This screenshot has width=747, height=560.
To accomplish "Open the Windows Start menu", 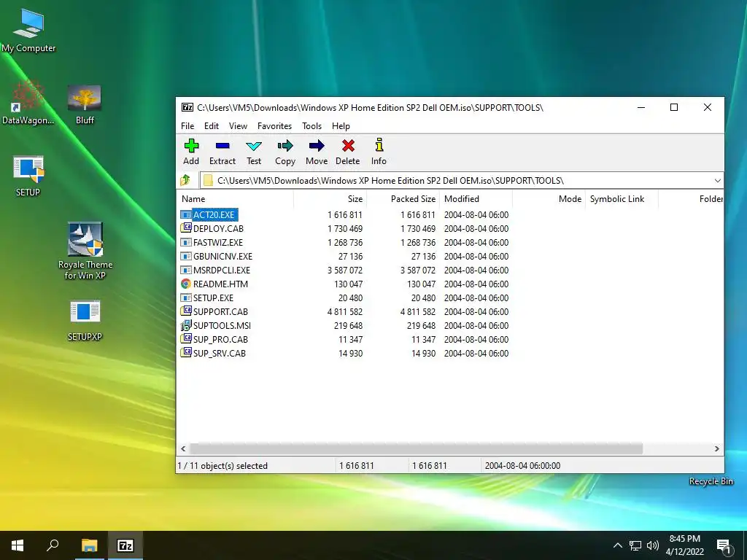I will pos(18,545).
